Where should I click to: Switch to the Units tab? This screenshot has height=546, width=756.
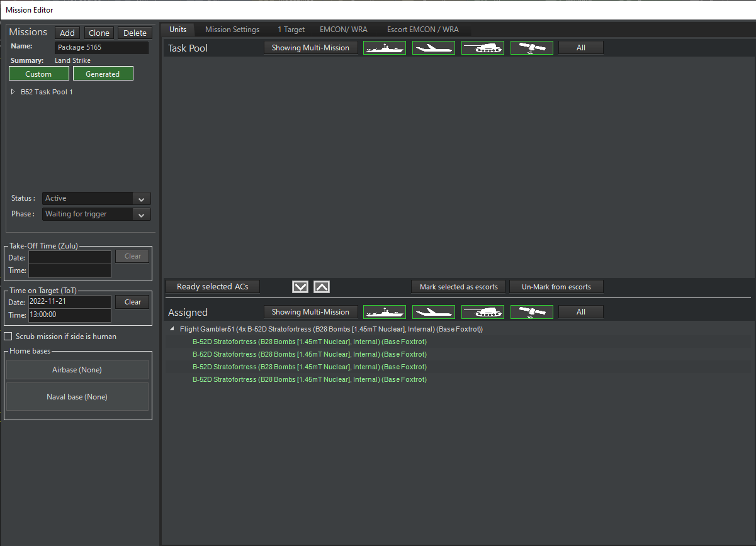178,30
